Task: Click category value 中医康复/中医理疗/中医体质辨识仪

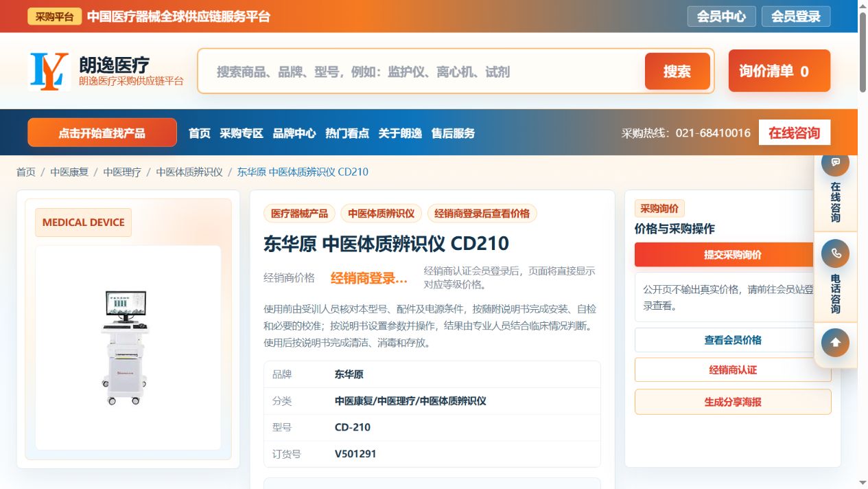Action: [410, 400]
